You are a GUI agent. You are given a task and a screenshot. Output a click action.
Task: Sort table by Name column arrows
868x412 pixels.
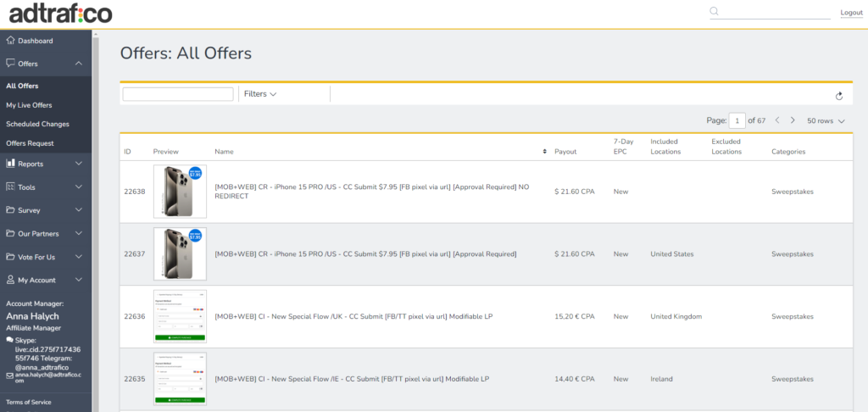click(x=545, y=152)
